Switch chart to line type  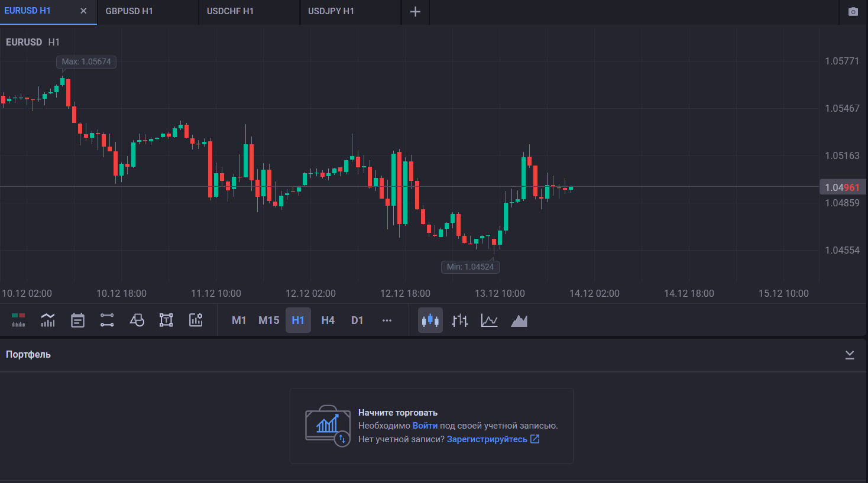490,320
